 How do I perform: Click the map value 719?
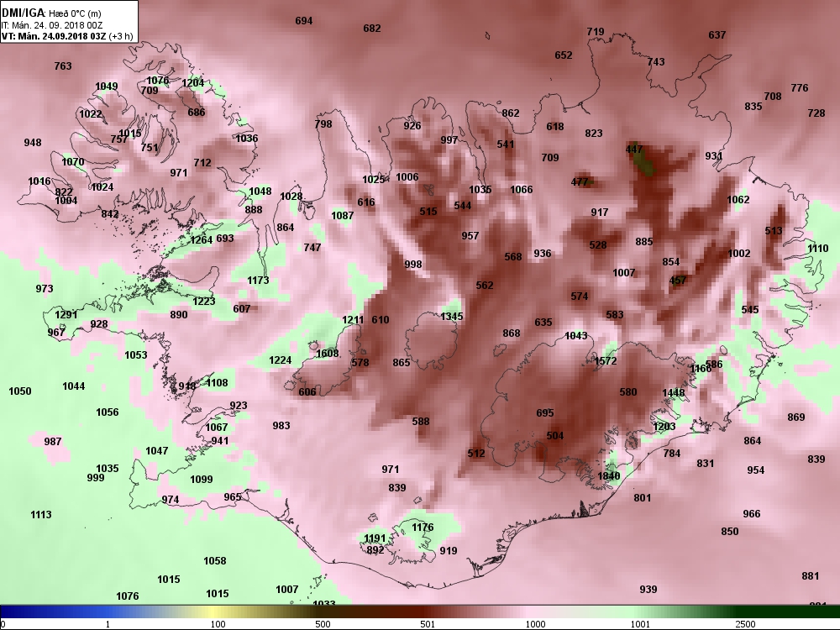[596, 32]
